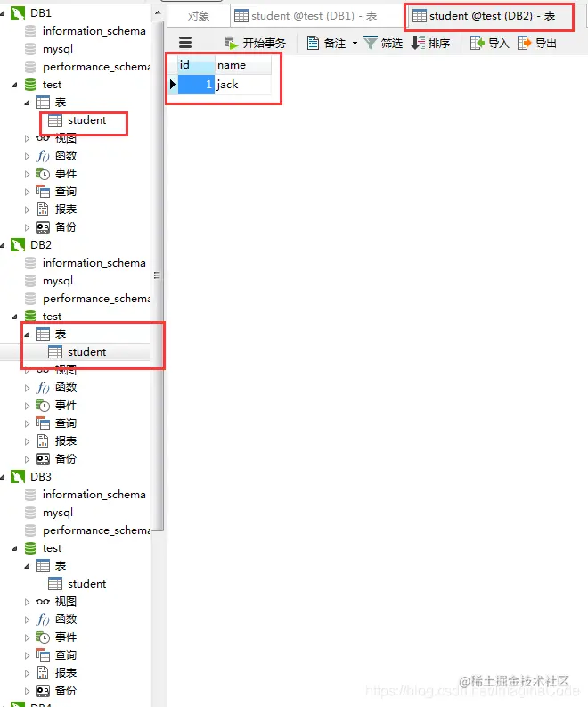Image resolution: width=588 pixels, height=707 pixels.
Task: Click the 导入 import button
Action: coord(490,43)
